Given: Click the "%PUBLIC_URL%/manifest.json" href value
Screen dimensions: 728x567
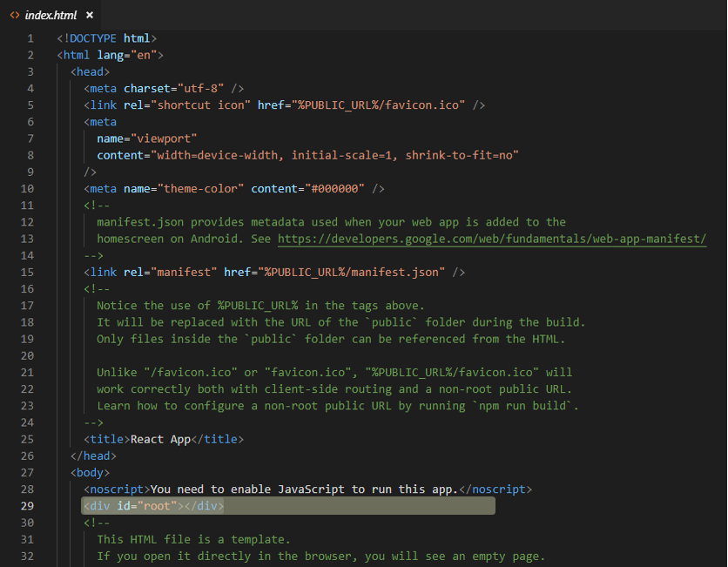Looking at the screenshot, I should [351, 272].
